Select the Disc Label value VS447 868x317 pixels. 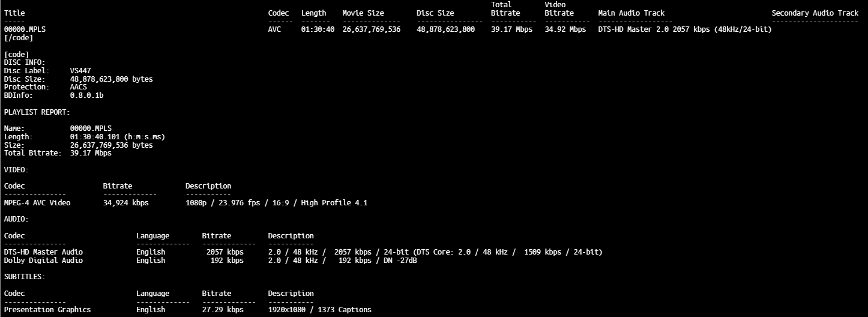pyautogui.click(x=80, y=71)
